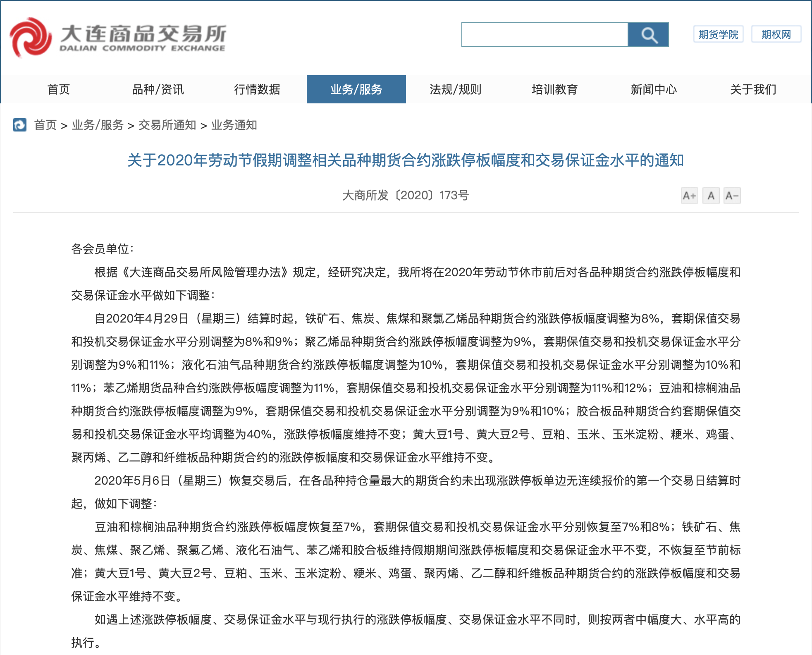Screen dimensions: 812x655
Task: Open 培训教育 navigation menu
Action: [x=555, y=89]
